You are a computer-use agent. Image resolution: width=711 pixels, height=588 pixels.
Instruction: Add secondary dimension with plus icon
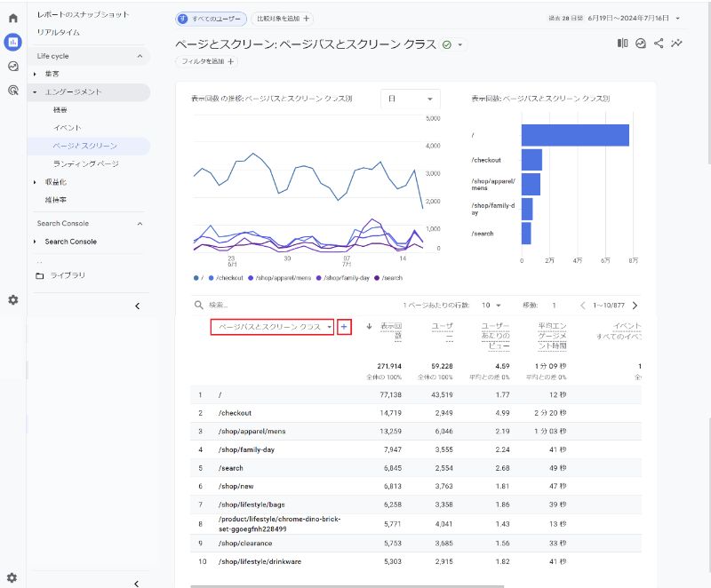[345, 327]
